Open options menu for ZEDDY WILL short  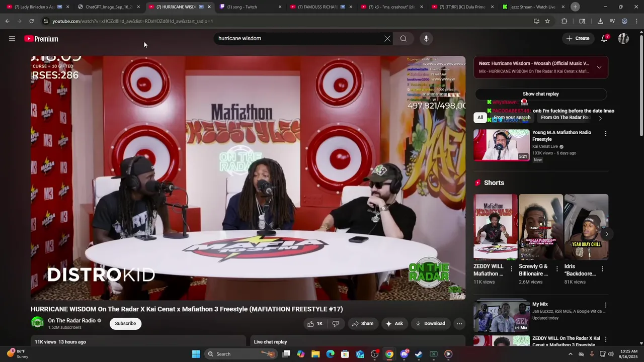pos(511,269)
